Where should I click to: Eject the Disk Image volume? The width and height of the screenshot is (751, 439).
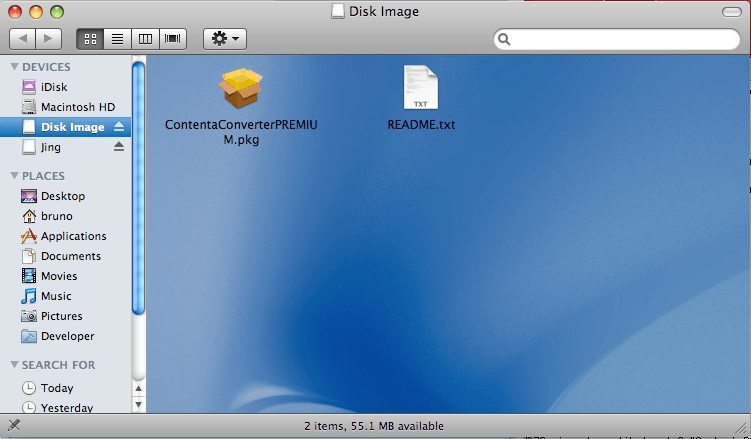pyautogui.click(x=119, y=127)
